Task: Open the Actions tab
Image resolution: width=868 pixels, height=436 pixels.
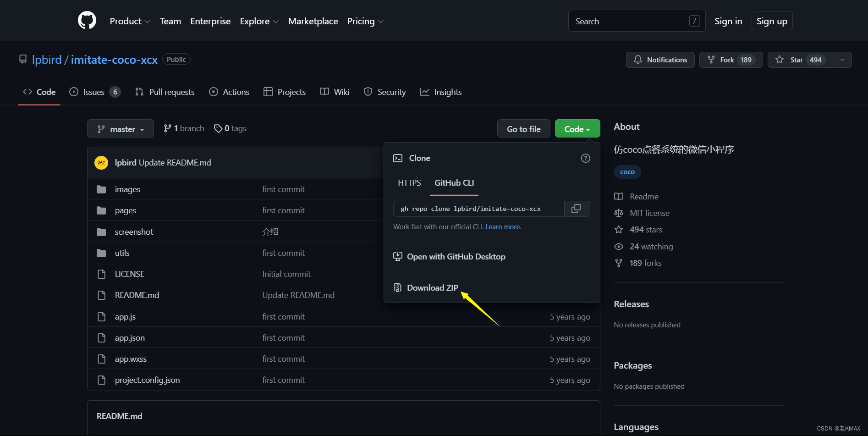Action: point(229,92)
